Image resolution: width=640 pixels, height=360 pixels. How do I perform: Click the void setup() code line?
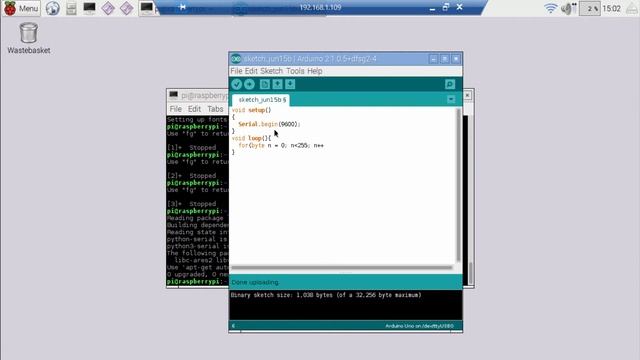pos(251,110)
